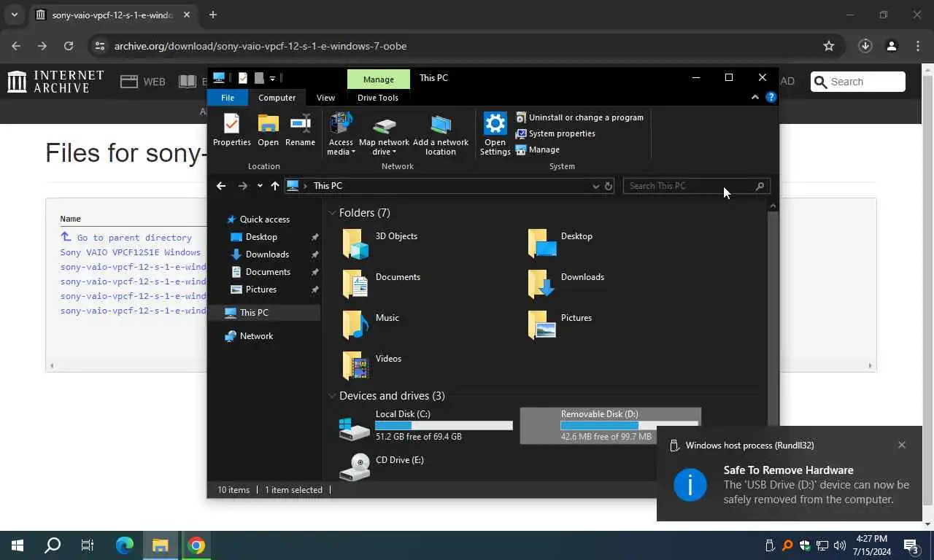Select the 3D Objects folder
This screenshot has width=934, height=560.
tap(381, 243)
